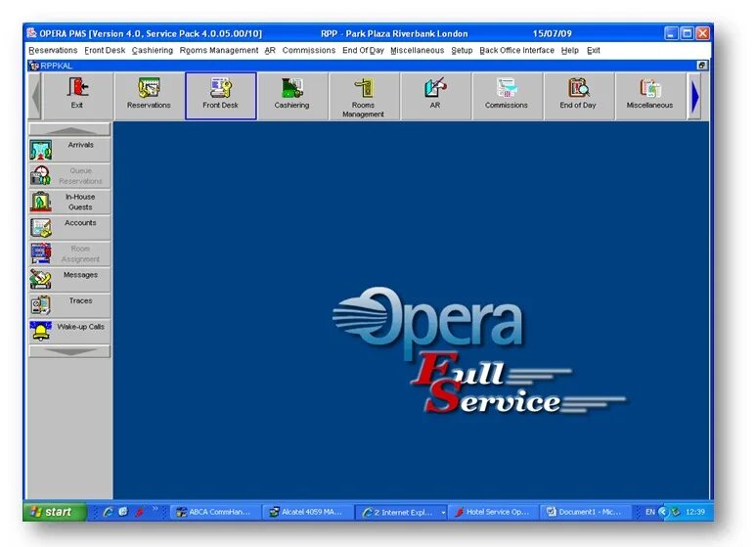Expand hidden tray icons arrow
The width and height of the screenshot is (756, 547).
click(x=663, y=512)
